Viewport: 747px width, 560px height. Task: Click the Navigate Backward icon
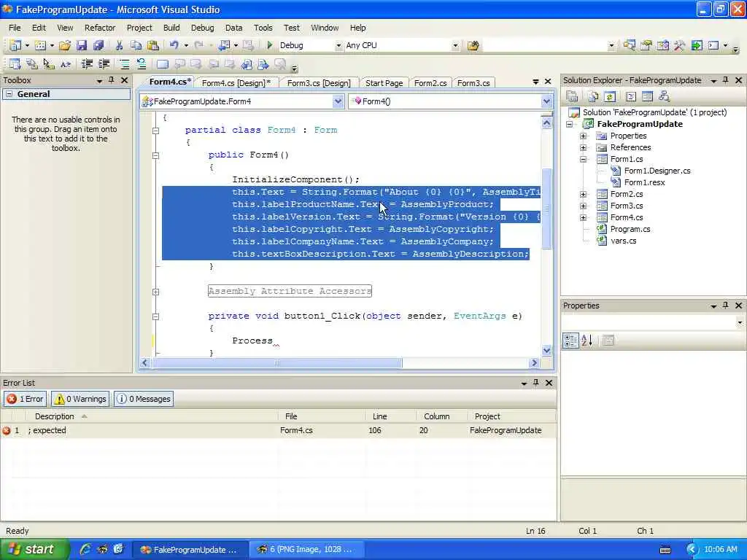224,45
